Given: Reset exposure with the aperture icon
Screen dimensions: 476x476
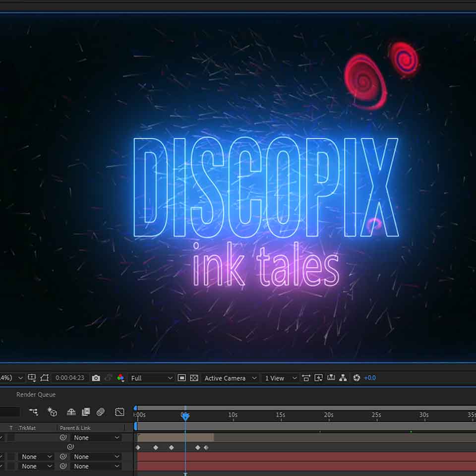Looking at the screenshot, I should coord(357,378).
